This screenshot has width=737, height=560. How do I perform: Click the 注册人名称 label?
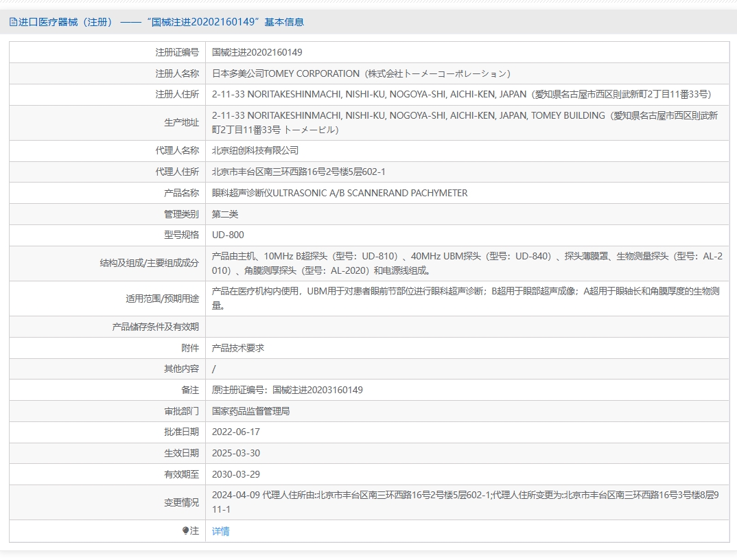click(177, 74)
